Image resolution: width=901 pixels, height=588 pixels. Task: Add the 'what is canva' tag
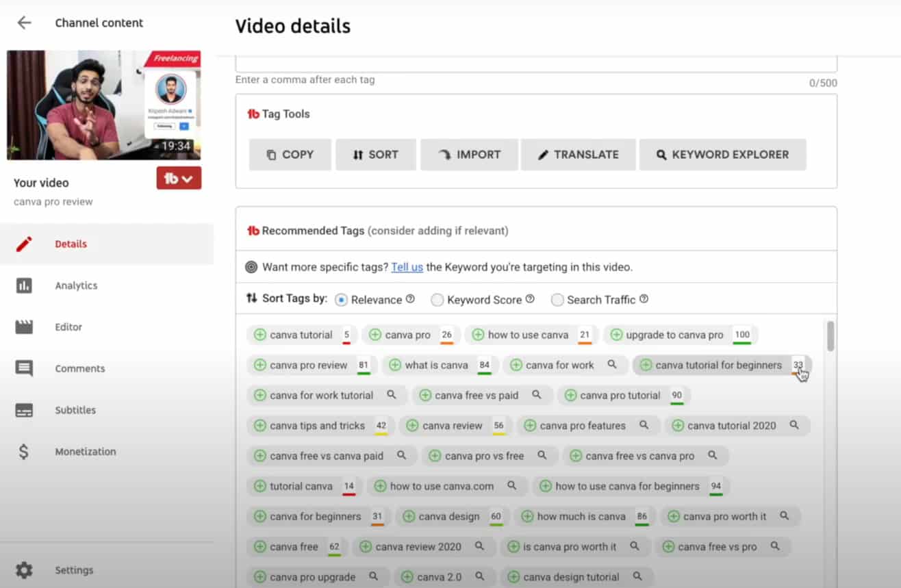tap(395, 365)
